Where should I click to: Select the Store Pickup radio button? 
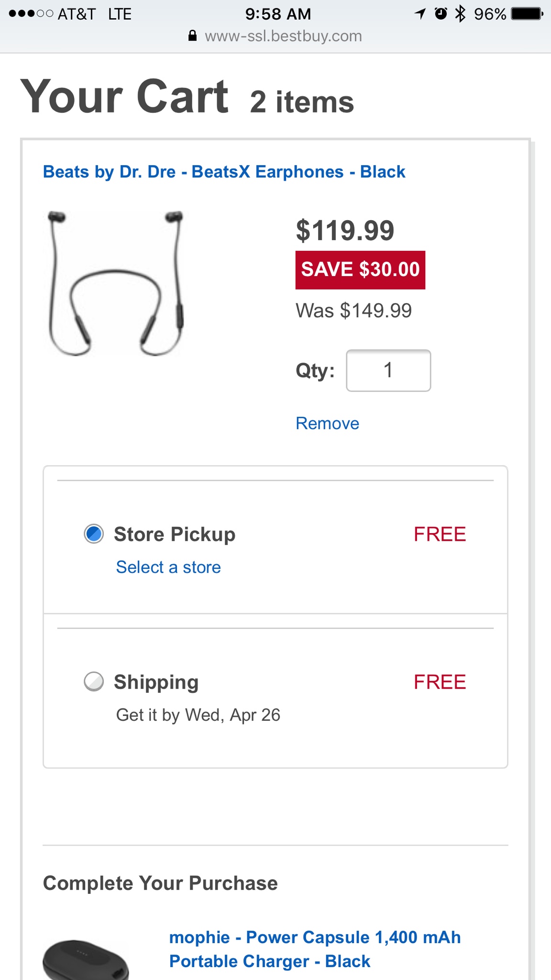coord(94,534)
